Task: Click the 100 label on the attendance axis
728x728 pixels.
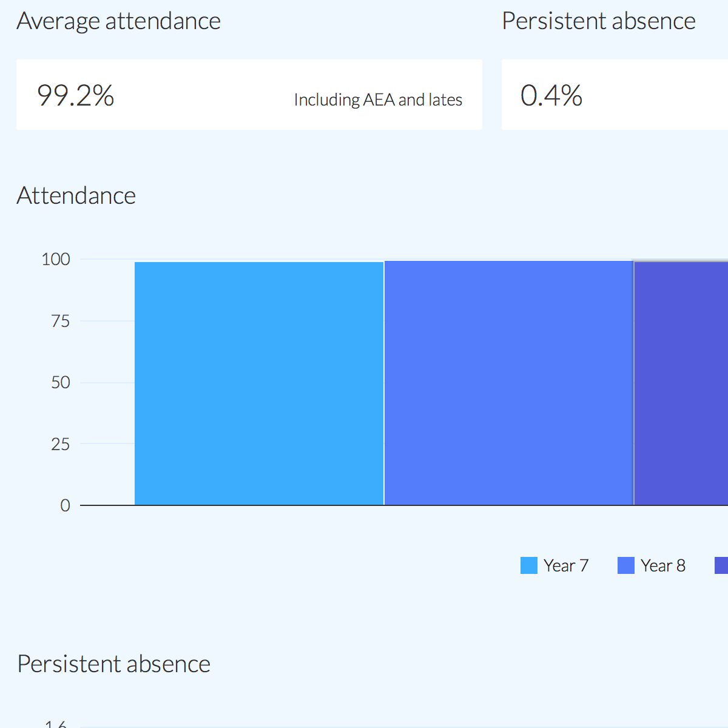Action: click(x=56, y=259)
